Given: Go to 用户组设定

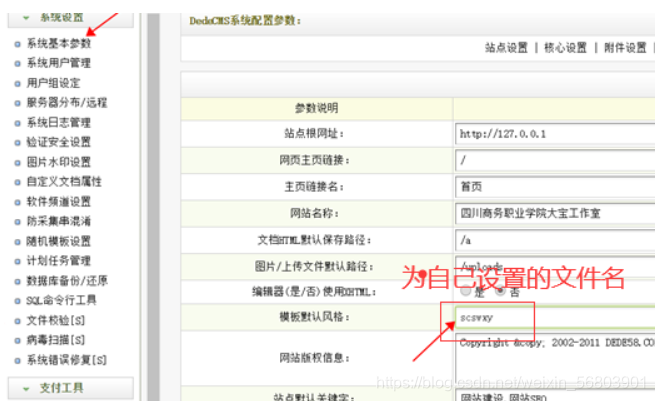Looking at the screenshot, I should tap(53, 83).
